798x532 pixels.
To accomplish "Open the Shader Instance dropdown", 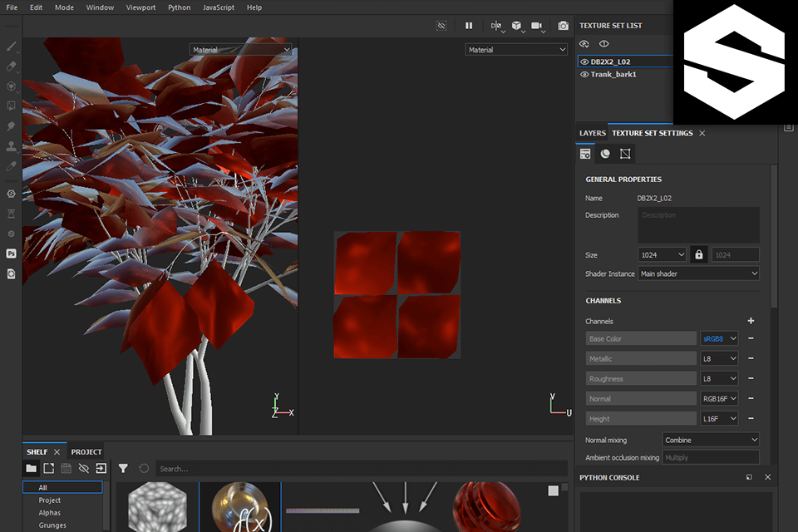I will pyautogui.click(x=698, y=273).
